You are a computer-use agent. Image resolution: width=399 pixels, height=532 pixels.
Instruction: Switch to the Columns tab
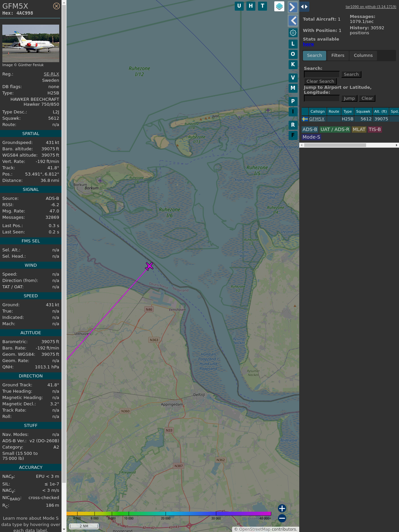[x=363, y=56]
